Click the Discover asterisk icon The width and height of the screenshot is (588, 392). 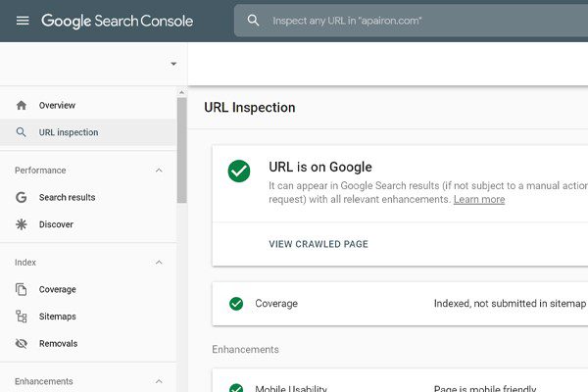click(x=21, y=224)
